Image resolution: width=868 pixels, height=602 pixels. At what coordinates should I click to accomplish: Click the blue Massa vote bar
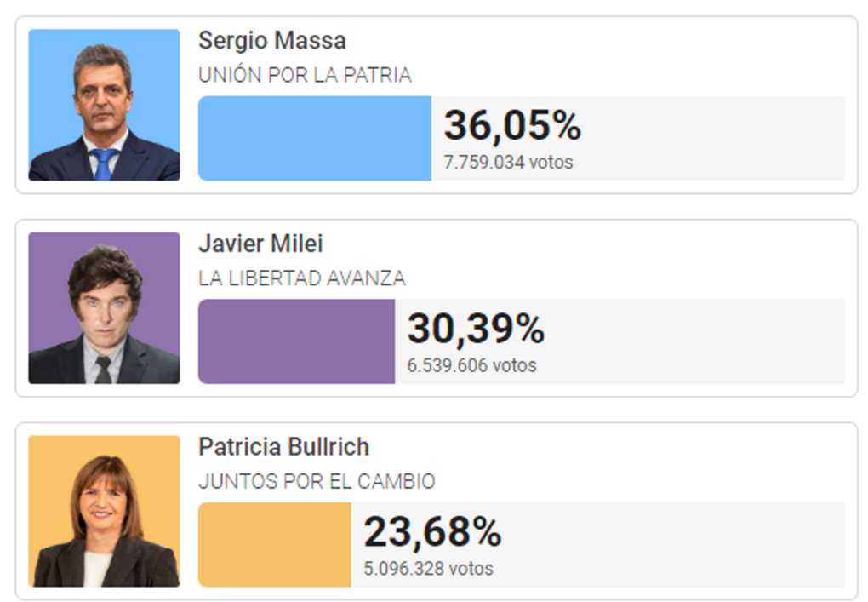[315, 139]
